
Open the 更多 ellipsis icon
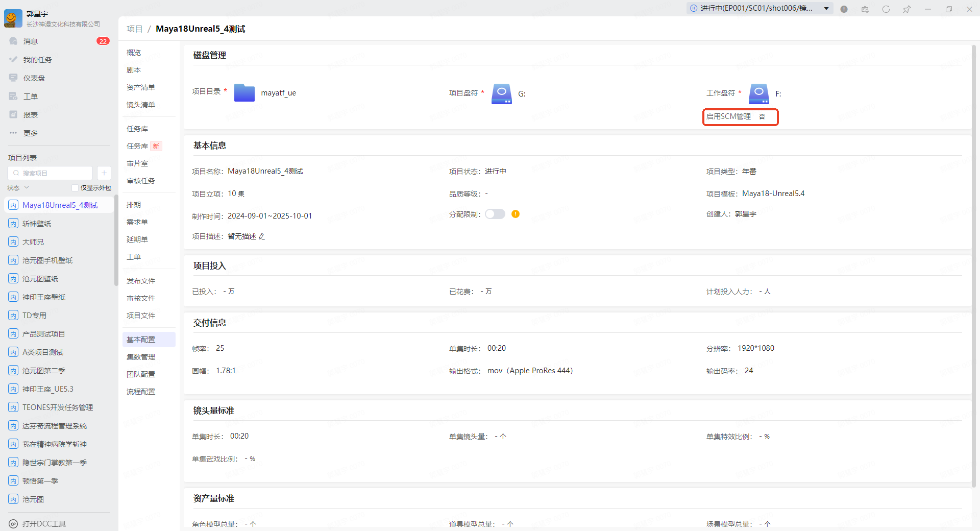[x=13, y=133]
